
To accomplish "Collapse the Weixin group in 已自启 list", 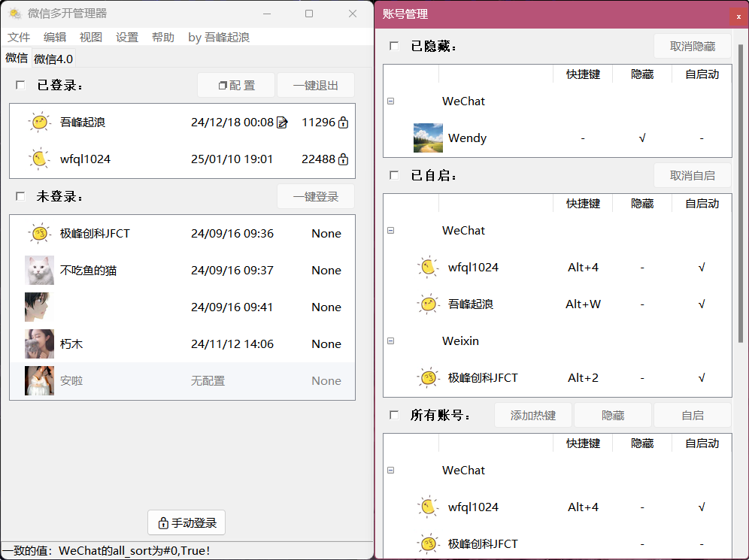I will pos(391,341).
